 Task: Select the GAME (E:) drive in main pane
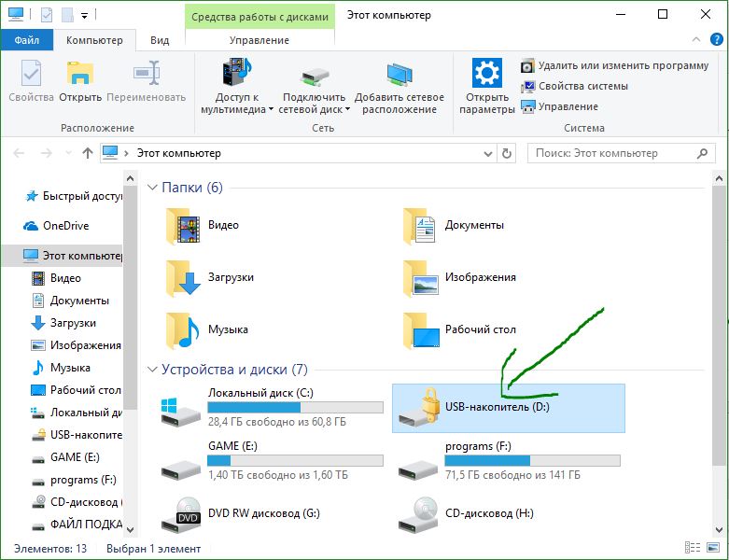[272, 461]
